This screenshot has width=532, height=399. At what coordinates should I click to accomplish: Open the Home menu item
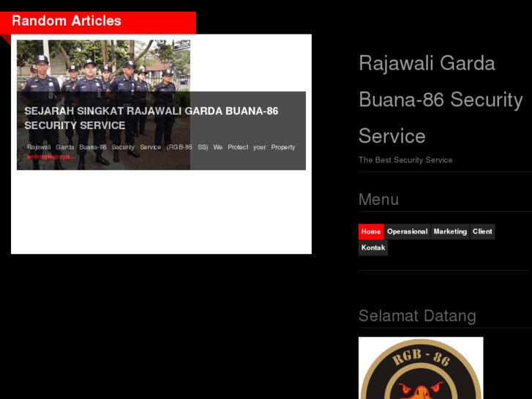371,231
